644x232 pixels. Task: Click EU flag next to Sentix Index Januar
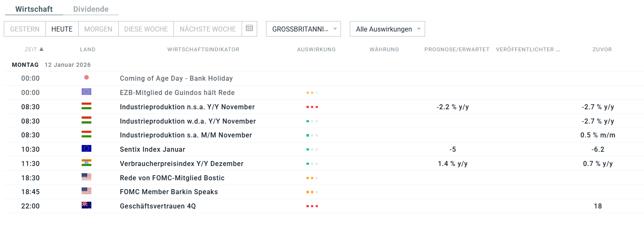86,149
